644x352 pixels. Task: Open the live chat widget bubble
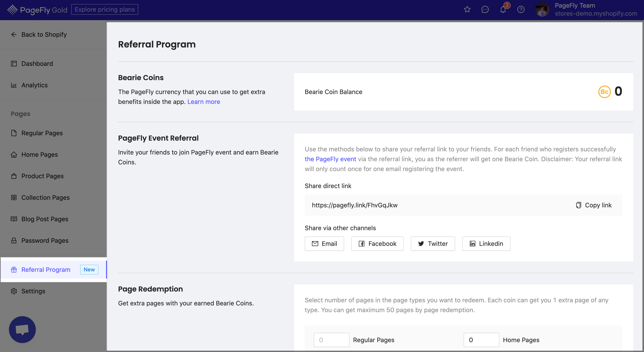coord(22,330)
